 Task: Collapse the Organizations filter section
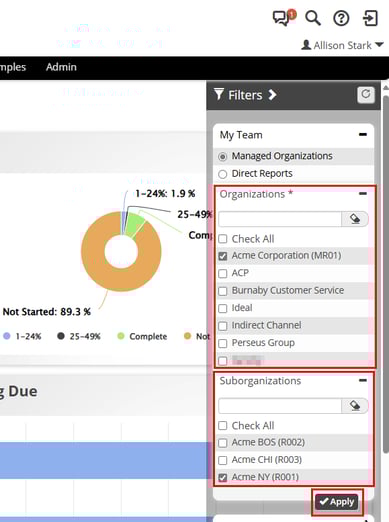(x=363, y=193)
